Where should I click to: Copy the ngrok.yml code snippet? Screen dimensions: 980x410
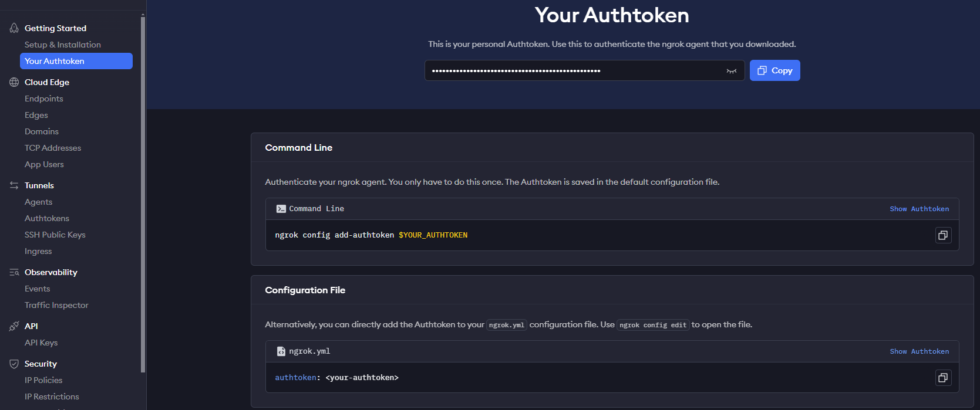coord(943,378)
